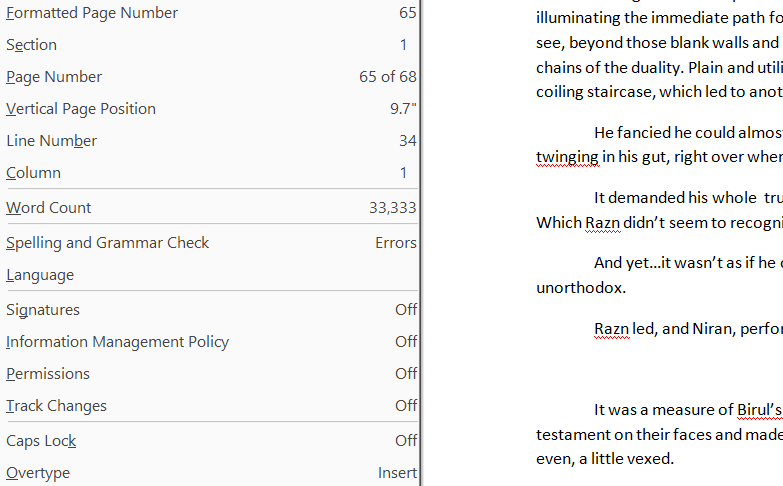Show the Language indicator option
Screen dimensions: 783x486
click(x=40, y=275)
